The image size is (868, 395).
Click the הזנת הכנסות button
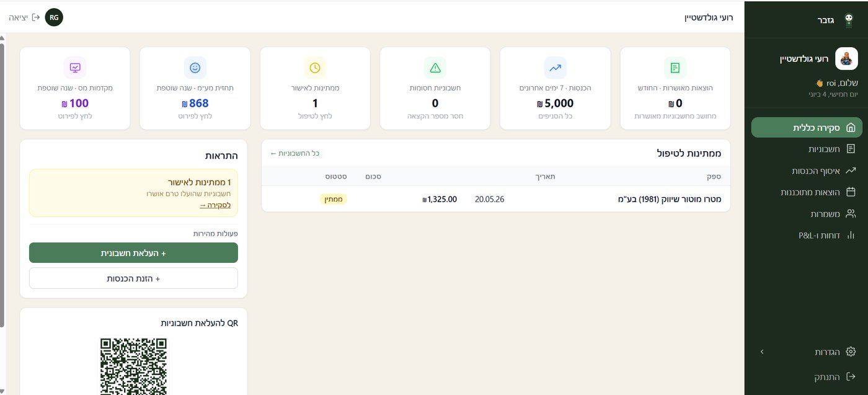[133, 278]
